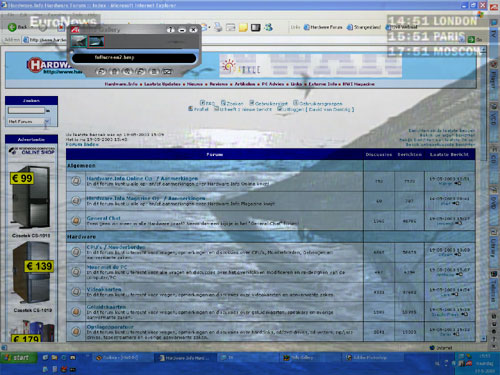Open Hardware.Info Online Op-/Aanmerkingen forum

[x=142, y=179]
